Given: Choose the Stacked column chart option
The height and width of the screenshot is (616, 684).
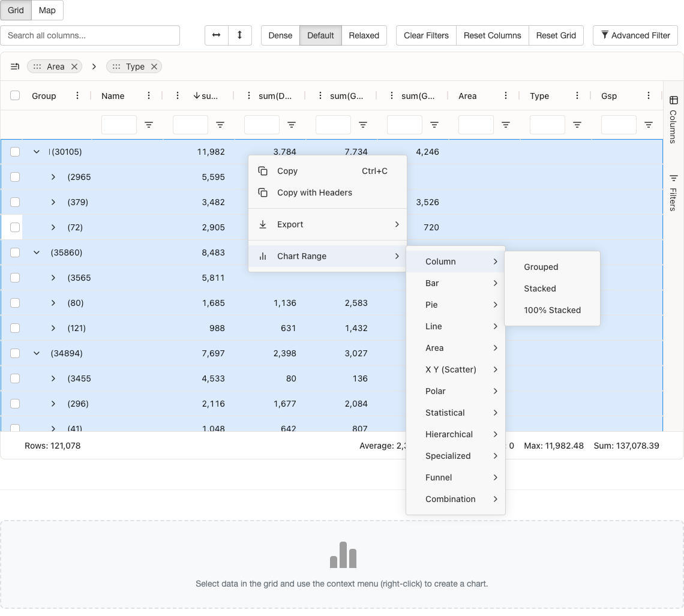Looking at the screenshot, I should coord(539,289).
